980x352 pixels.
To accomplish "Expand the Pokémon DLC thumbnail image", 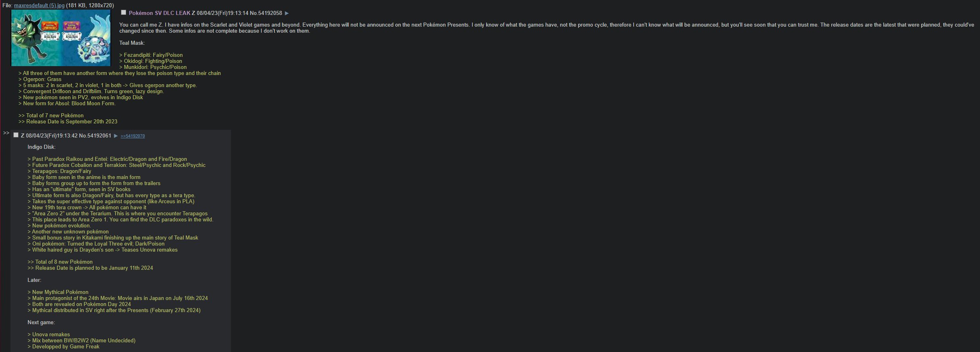I will point(61,38).
